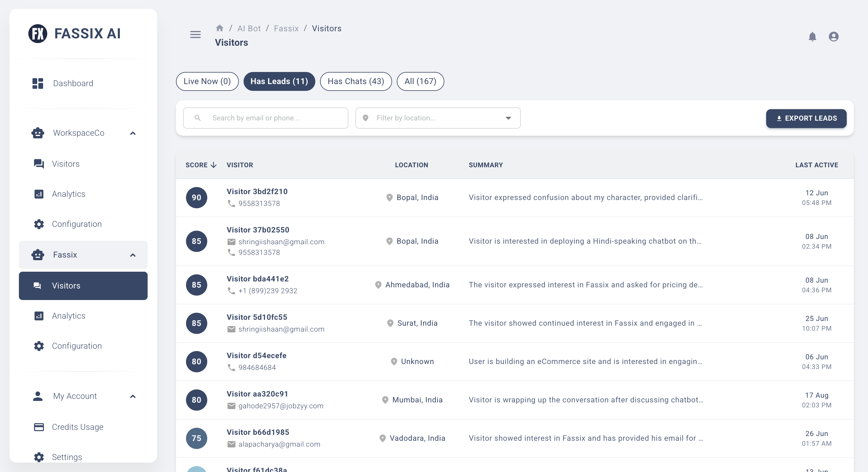The height and width of the screenshot is (472, 868).
Task: Switch to the Has Chats (43) filter
Action: coord(355,81)
